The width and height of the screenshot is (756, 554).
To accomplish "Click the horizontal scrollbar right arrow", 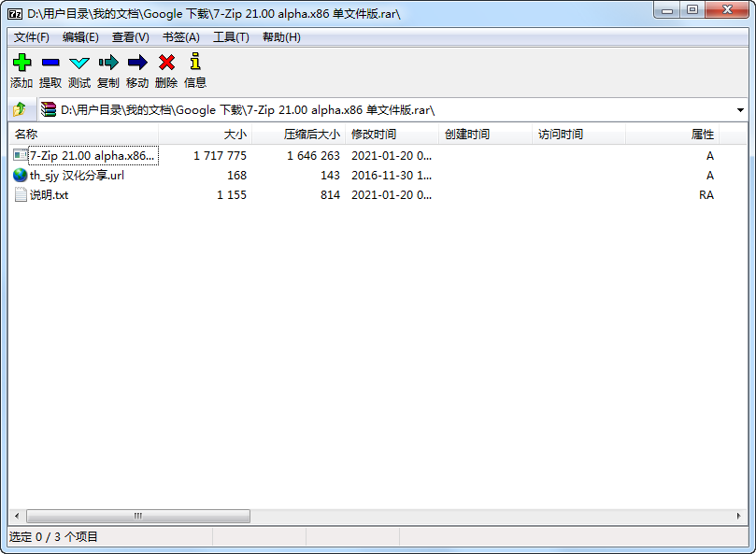I will point(738,516).
